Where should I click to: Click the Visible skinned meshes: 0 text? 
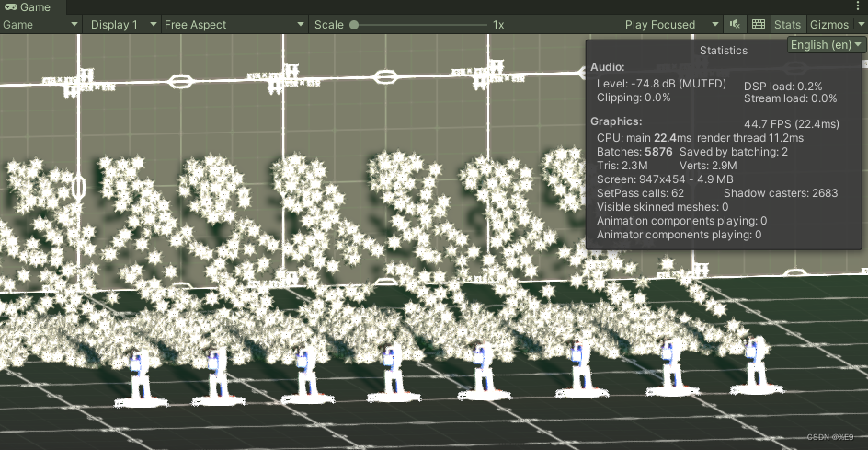pos(662,207)
